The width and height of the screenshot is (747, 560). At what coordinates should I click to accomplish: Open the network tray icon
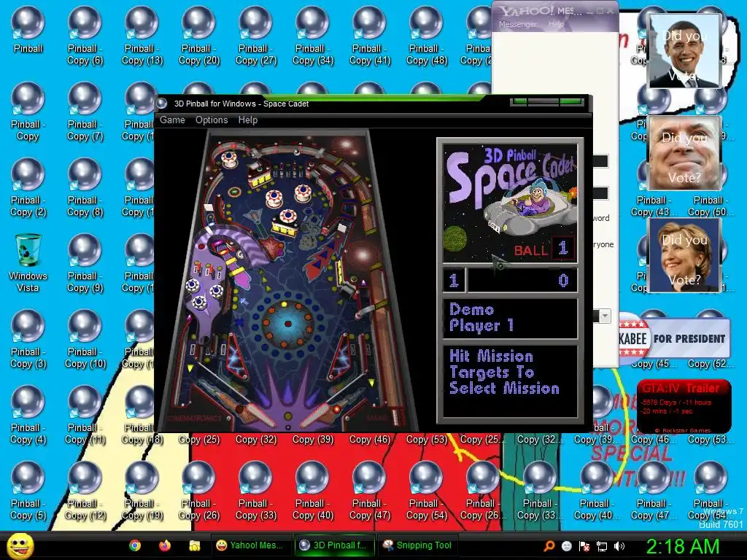(x=602, y=546)
